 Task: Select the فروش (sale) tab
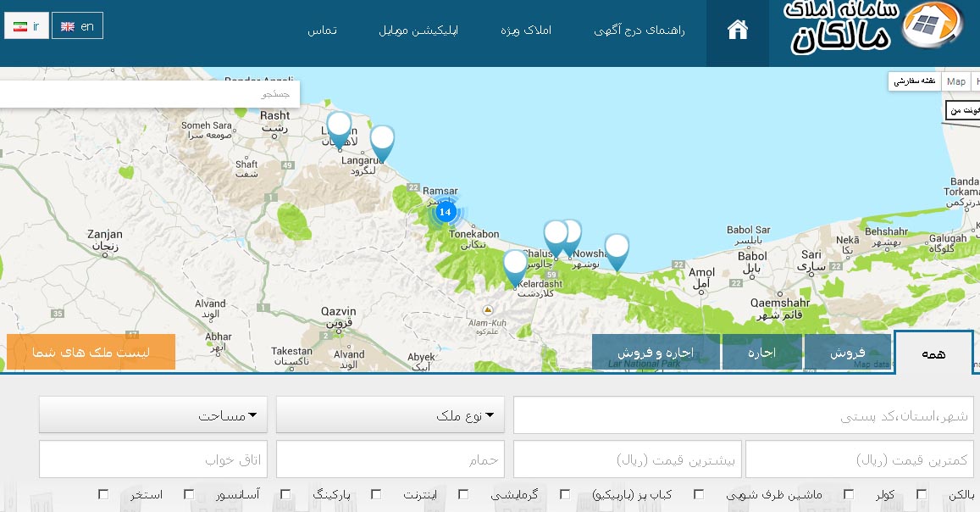848,353
